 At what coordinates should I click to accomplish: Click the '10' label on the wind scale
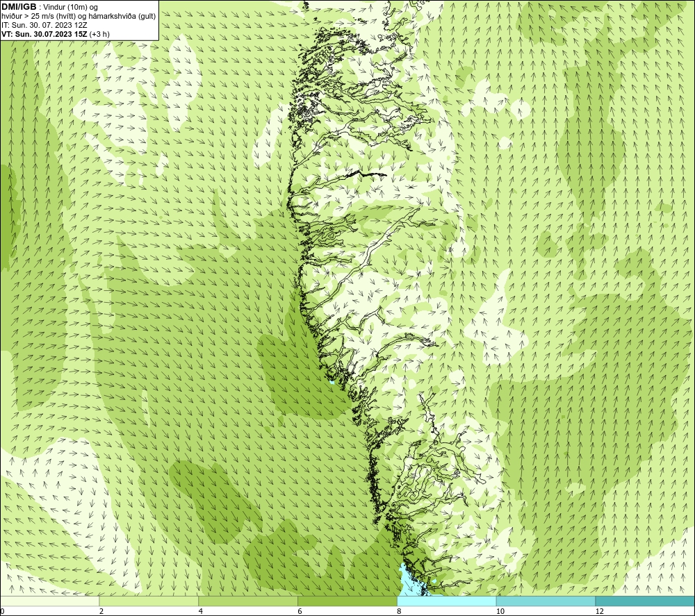(500, 611)
